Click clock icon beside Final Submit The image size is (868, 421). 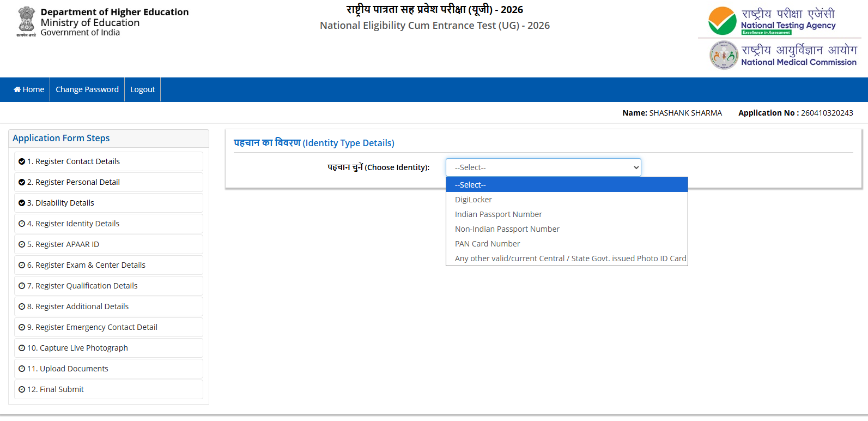coord(22,389)
